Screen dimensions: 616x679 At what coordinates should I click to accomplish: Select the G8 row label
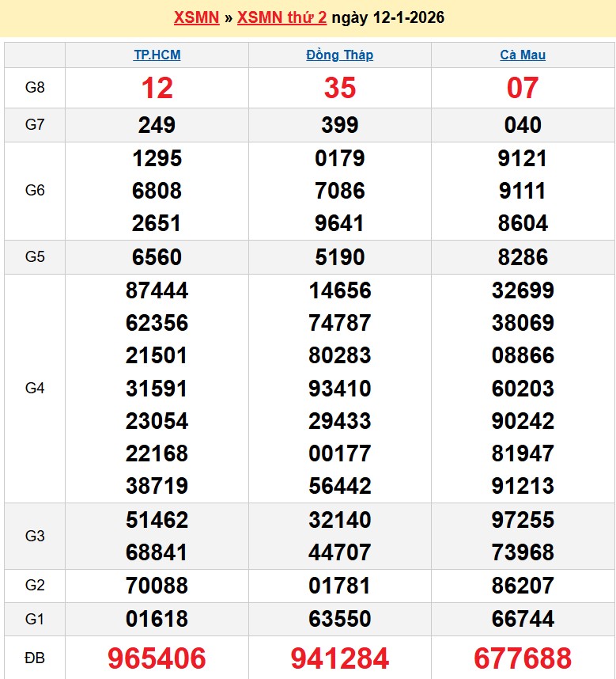click(x=35, y=88)
